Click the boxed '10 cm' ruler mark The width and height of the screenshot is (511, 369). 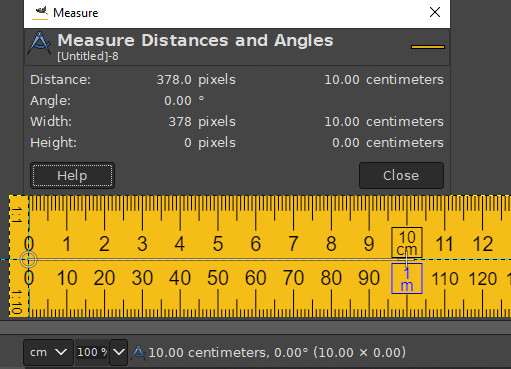click(x=407, y=243)
